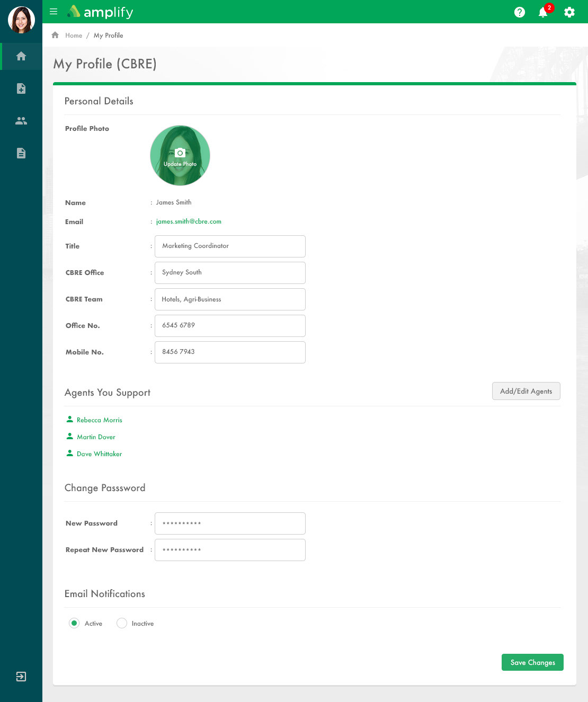This screenshot has width=588, height=702.
Task: Open agent Dave Whittaker
Action: pyautogui.click(x=100, y=454)
